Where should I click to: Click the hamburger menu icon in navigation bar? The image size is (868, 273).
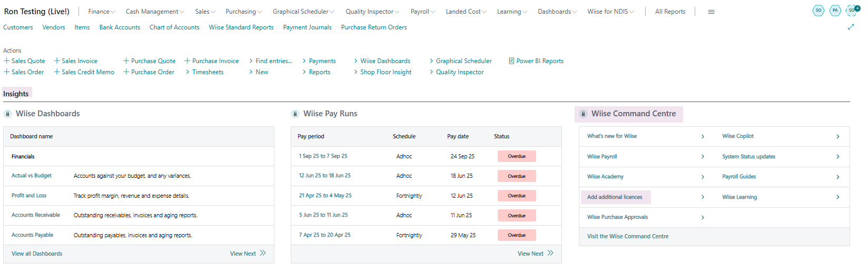[711, 12]
